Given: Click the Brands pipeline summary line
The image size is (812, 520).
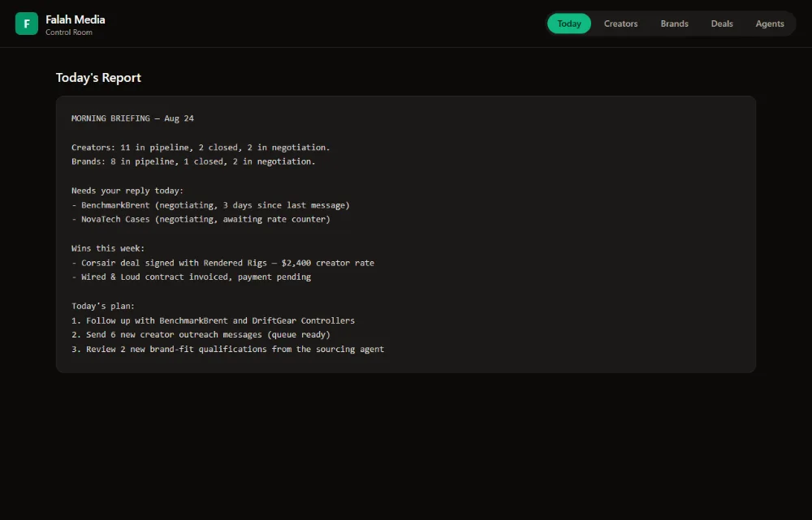Looking at the screenshot, I should tap(193, 161).
